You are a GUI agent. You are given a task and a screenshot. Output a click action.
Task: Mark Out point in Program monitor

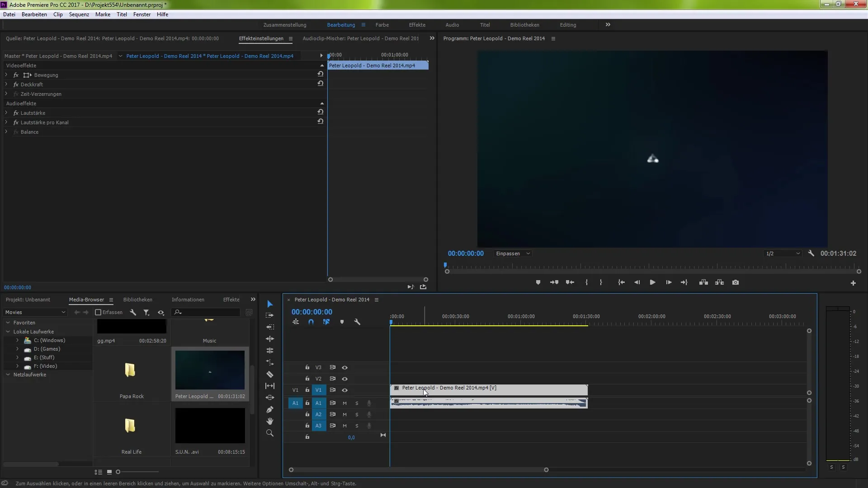click(x=601, y=282)
